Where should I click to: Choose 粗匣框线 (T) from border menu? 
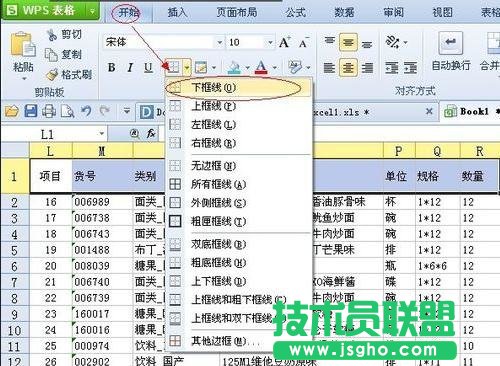coord(239,221)
